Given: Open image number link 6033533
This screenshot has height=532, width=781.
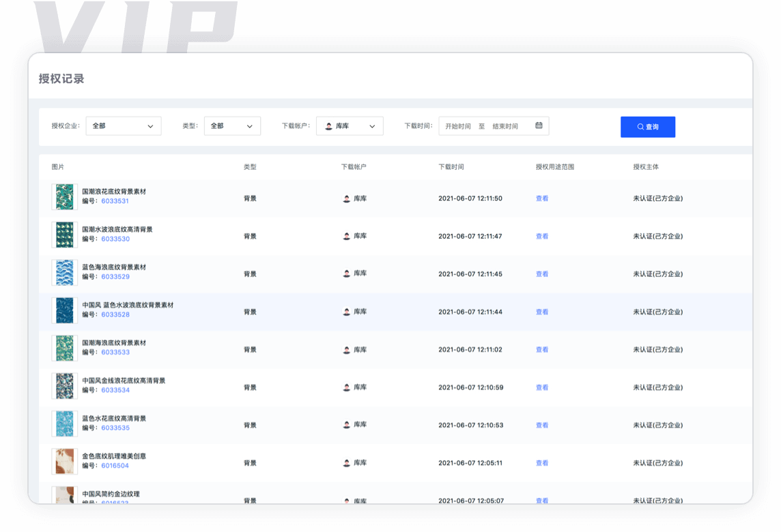Looking at the screenshot, I should [x=115, y=353].
